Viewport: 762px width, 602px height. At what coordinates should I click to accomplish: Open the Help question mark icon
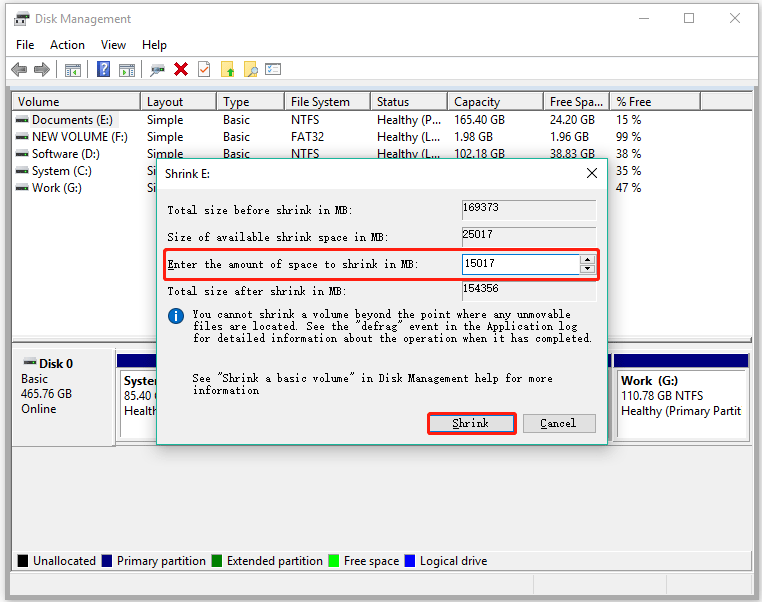(104, 69)
